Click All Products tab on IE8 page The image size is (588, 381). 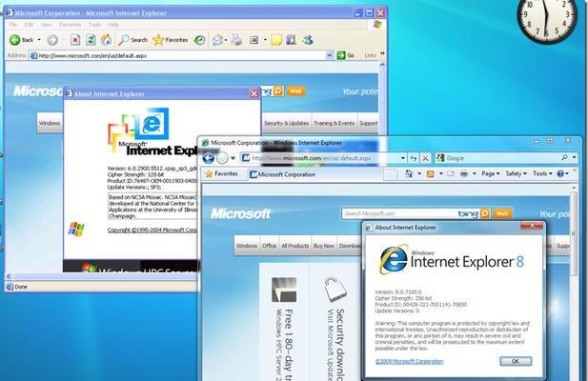tap(295, 246)
